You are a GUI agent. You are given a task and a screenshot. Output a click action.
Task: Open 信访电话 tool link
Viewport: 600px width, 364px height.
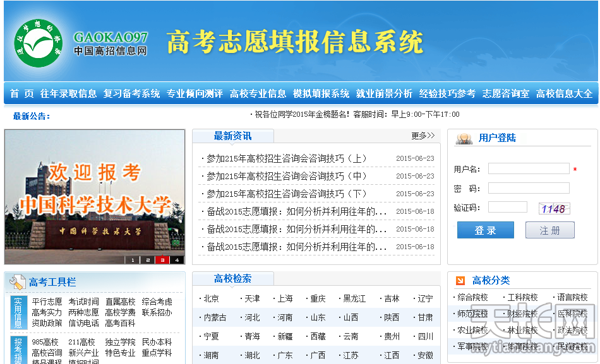pyautogui.click(x=84, y=323)
